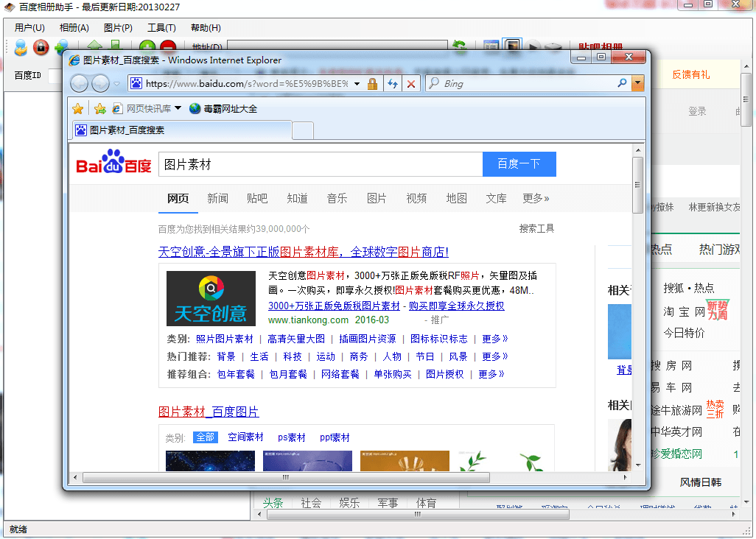Open the 图片(P) menu in 百度相册助手
This screenshot has width=756, height=539.
pyautogui.click(x=118, y=28)
